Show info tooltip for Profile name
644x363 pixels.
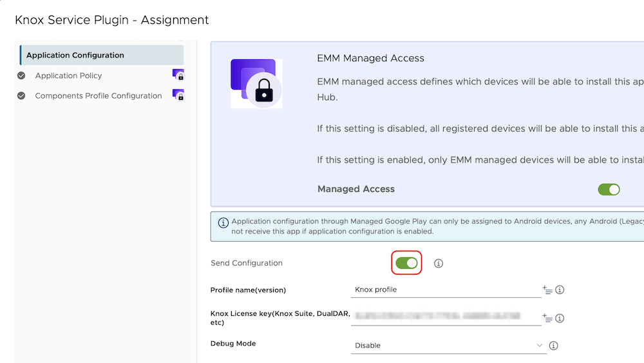point(560,290)
